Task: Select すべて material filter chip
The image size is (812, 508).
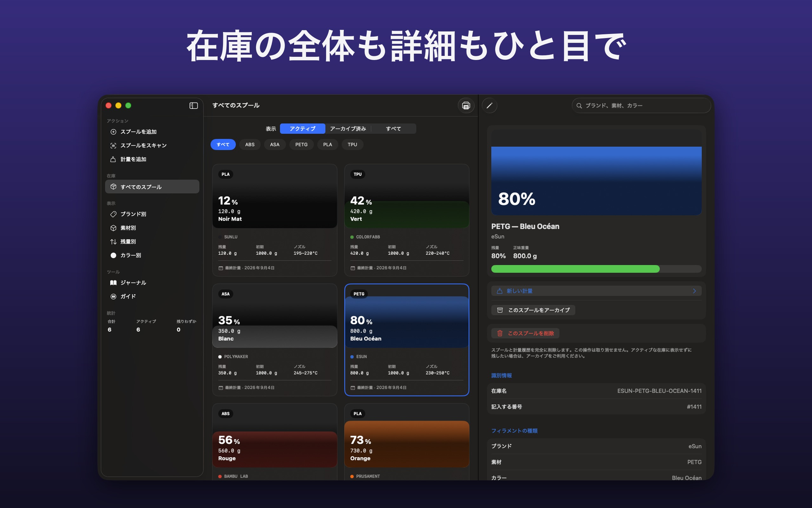Action: click(223, 144)
